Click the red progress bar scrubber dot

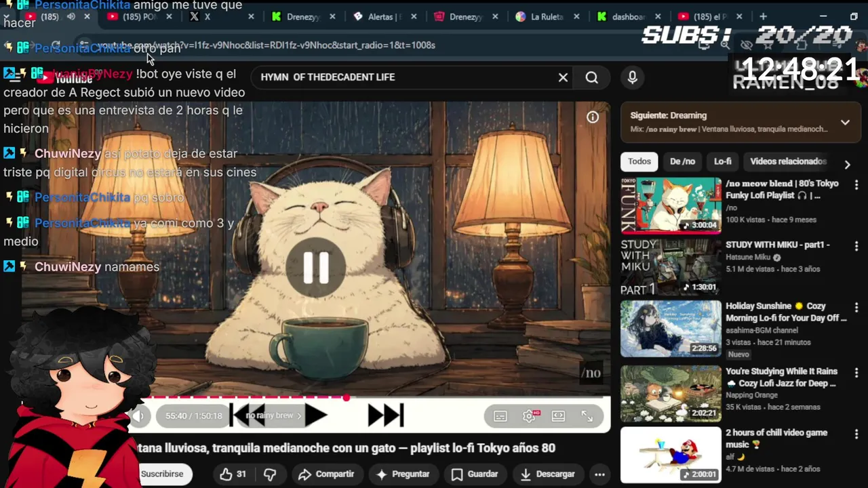pyautogui.click(x=347, y=397)
